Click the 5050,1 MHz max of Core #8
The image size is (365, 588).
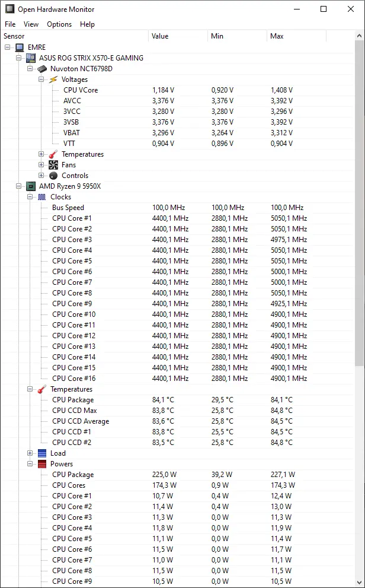click(x=289, y=293)
